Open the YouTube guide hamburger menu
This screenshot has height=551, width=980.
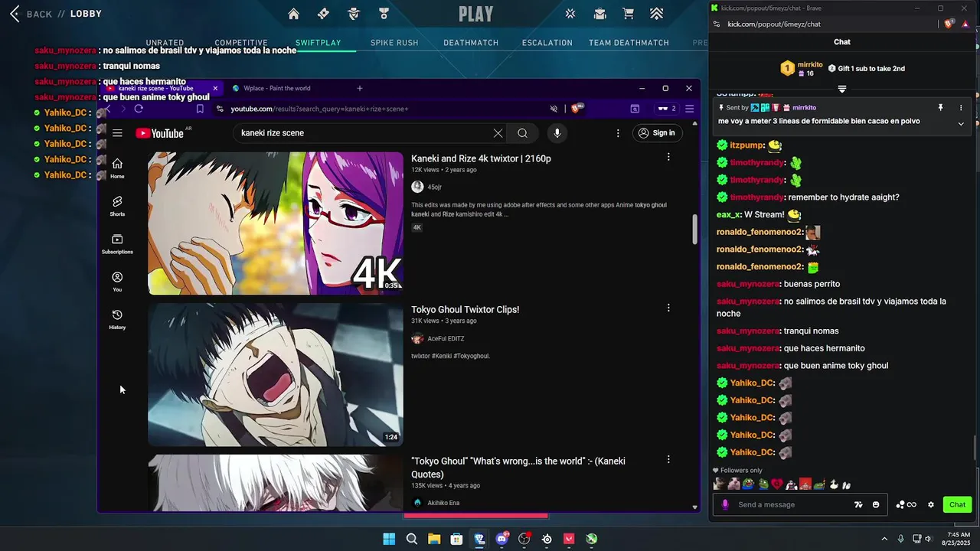point(117,133)
